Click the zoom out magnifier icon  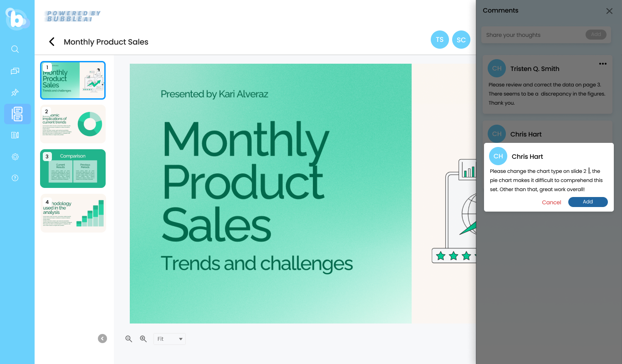pyautogui.click(x=129, y=339)
